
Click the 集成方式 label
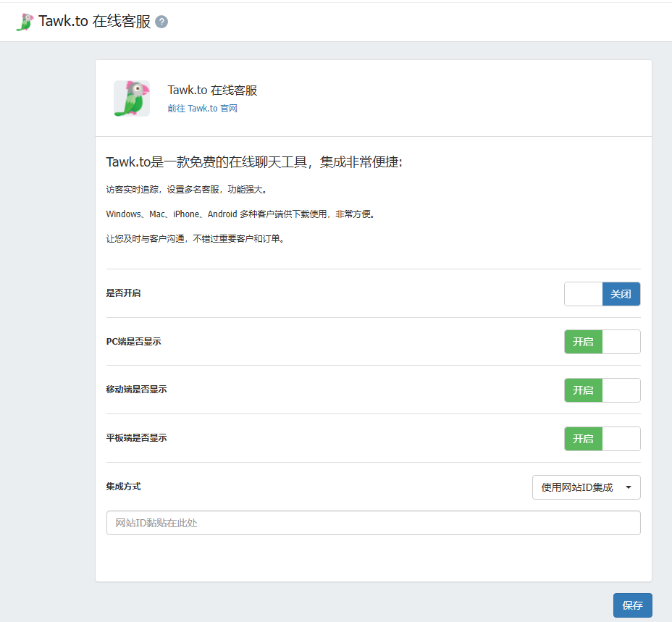tap(123, 487)
